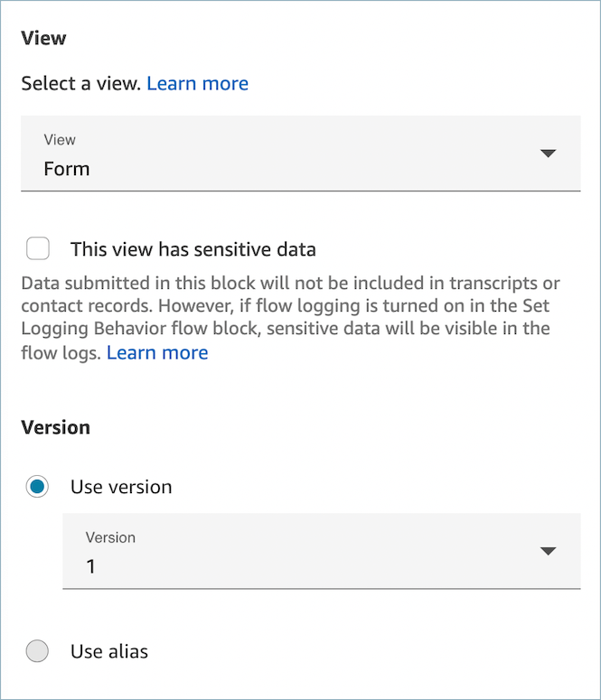Click small 'Version' caption inside the dropdown
The height and width of the screenshot is (700, 601).
(x=110, y=537)
